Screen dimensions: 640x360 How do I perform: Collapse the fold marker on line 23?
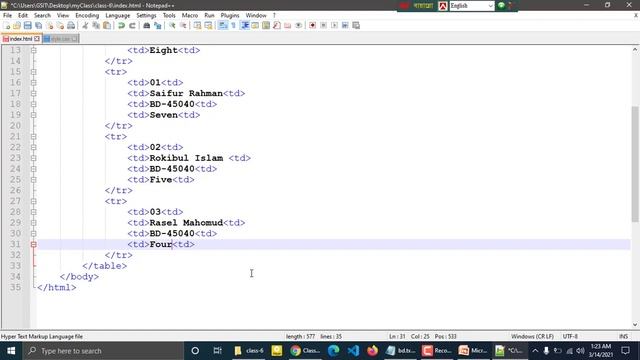pyautogui.click(x=33, y=158)
